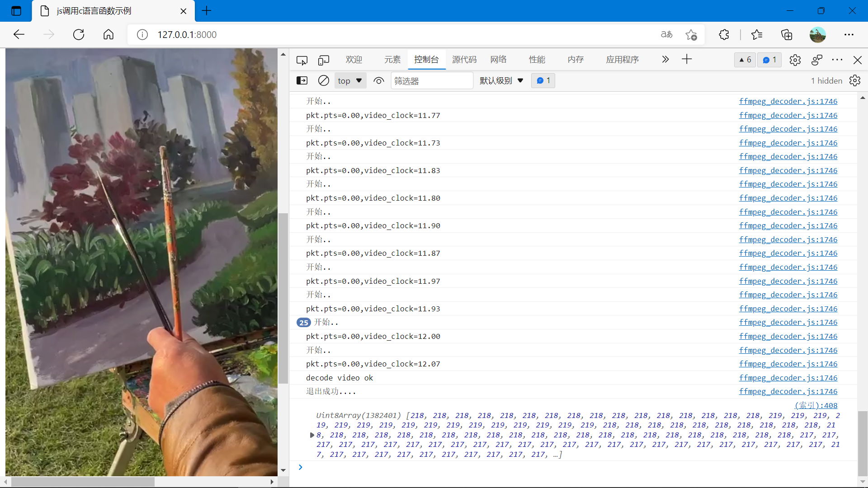Clear the console output
Viewport: 868px width, 488px height.
click(x=324, y=81)
